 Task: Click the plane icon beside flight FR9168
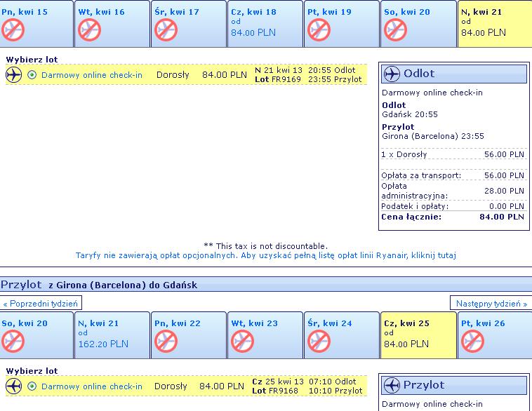pos(13,386)
